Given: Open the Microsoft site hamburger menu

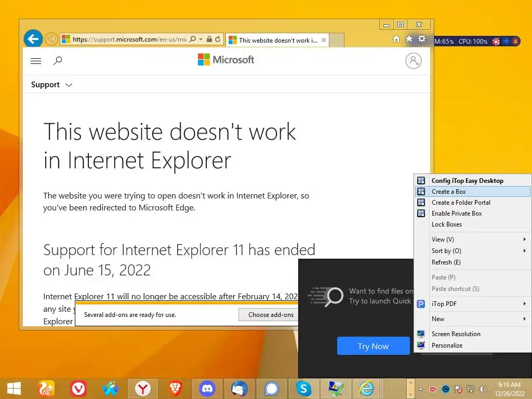Looking at the screenshot, I should tap(36, 61).
